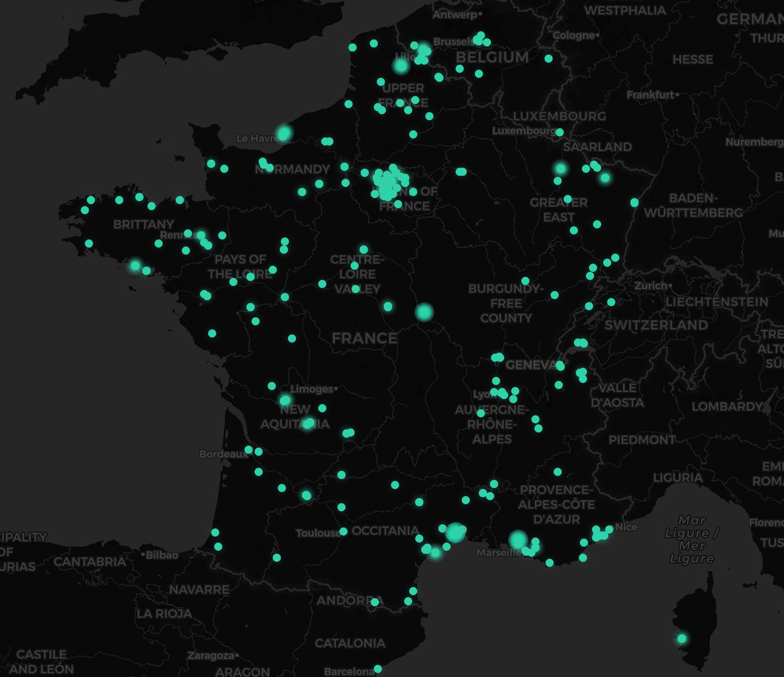Screen dimensions: 784x677
Task: Click the 'VALLE D'AOSTA' region label
Action: 617,395
